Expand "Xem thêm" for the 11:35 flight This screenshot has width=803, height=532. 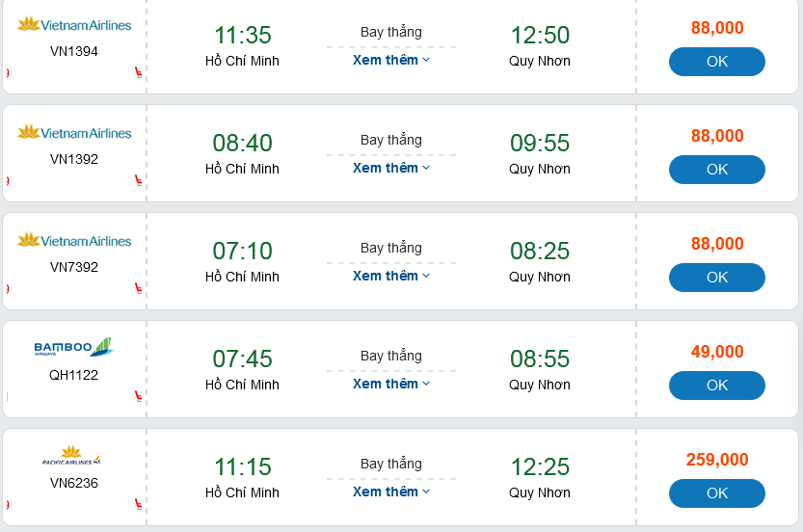(390, 60)
